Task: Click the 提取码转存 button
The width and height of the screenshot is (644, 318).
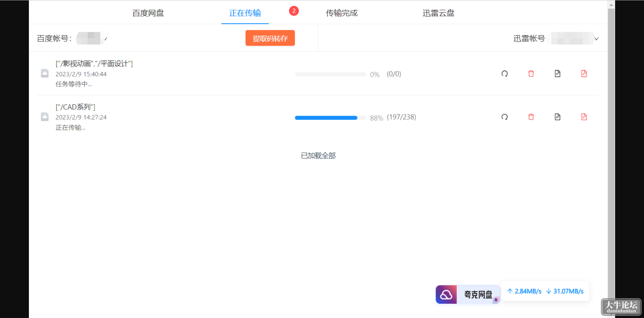Action: pos(270,38)
